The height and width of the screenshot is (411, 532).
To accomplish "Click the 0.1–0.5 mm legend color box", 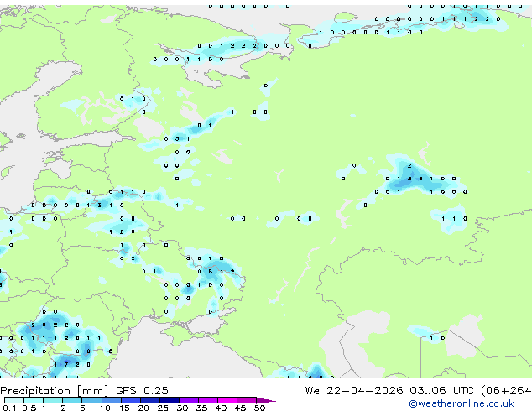I will pos(14,400).
